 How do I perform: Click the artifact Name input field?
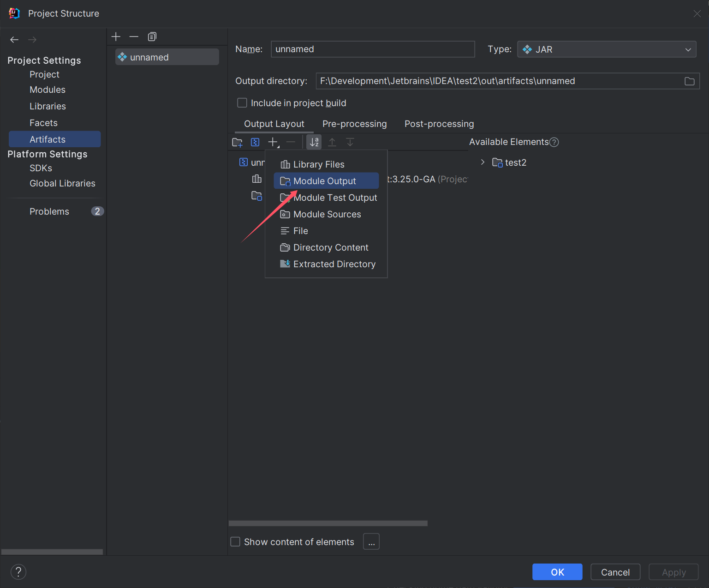[x=372, y=49]
